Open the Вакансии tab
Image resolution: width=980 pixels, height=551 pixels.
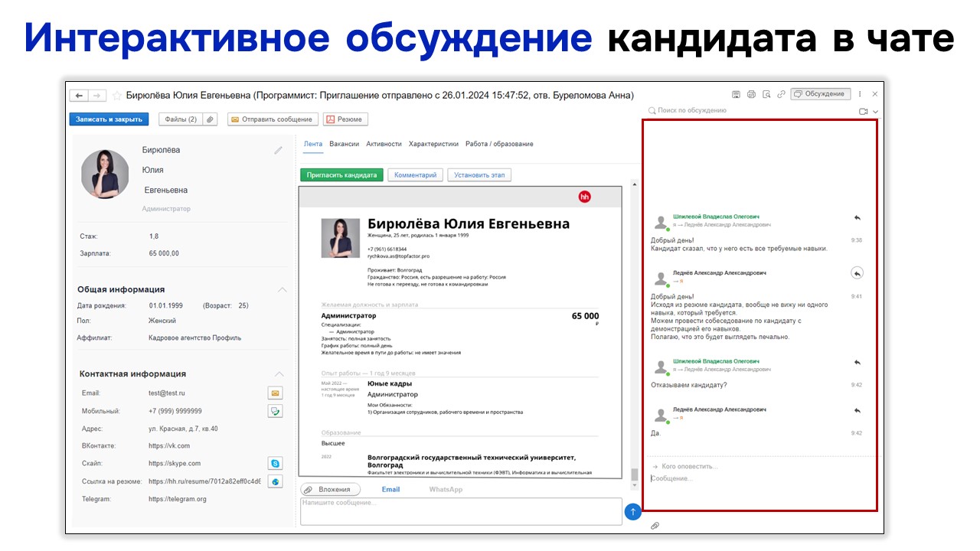(345, 144)
